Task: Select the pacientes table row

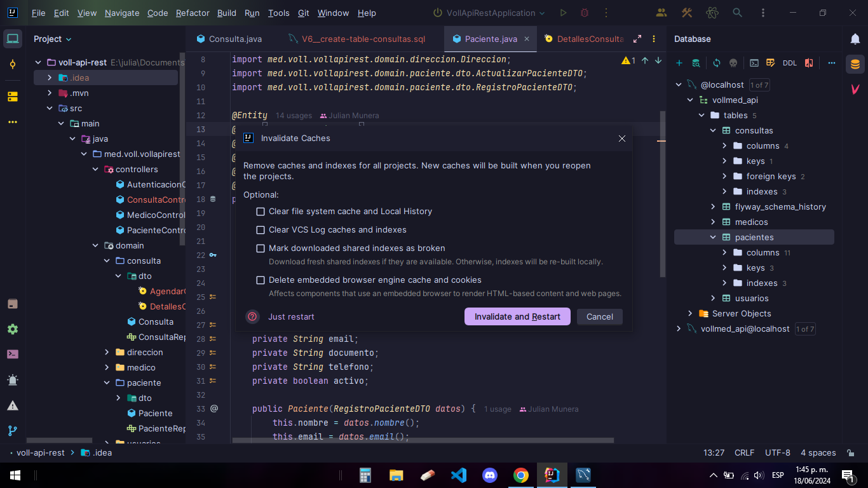Action: pyautogui.click(x=754, y=237)
